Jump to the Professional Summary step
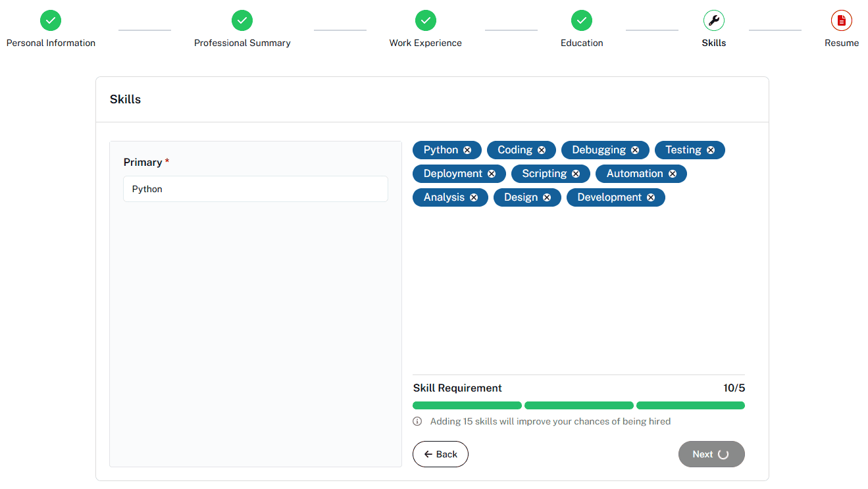The height and width of the screenshot is (489, 868). (242, 20)
